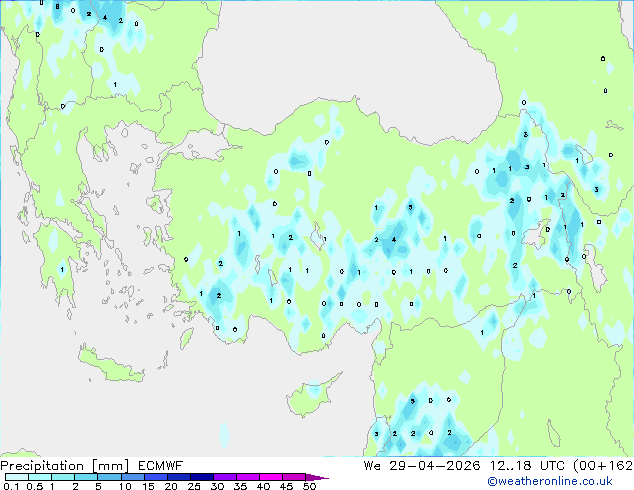Select the 0.5–1 mm legend color box
The height and width of the screenshot is (490, 634).
point(40,477)
